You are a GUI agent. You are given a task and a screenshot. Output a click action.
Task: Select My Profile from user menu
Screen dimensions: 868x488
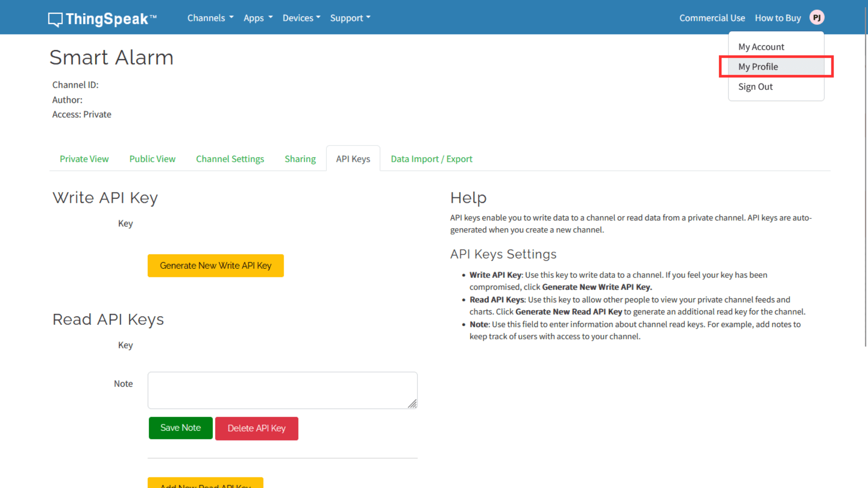point(776,67)
